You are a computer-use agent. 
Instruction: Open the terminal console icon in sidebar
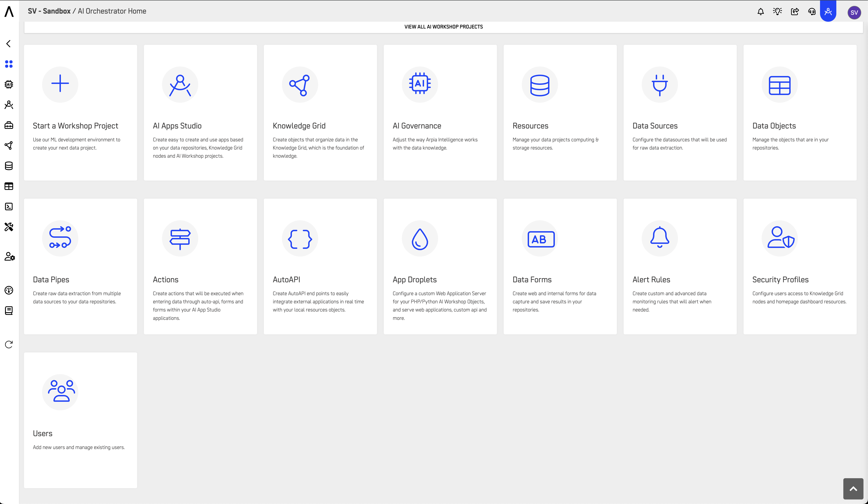9,207
